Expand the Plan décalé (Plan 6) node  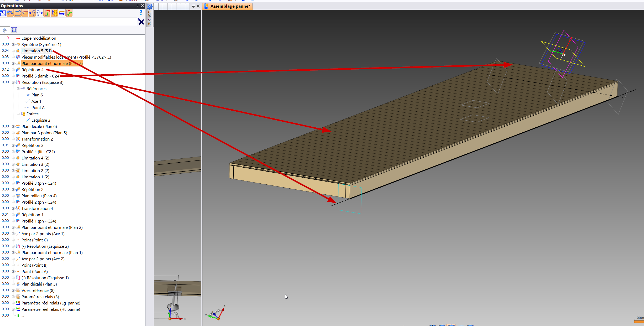13,127
